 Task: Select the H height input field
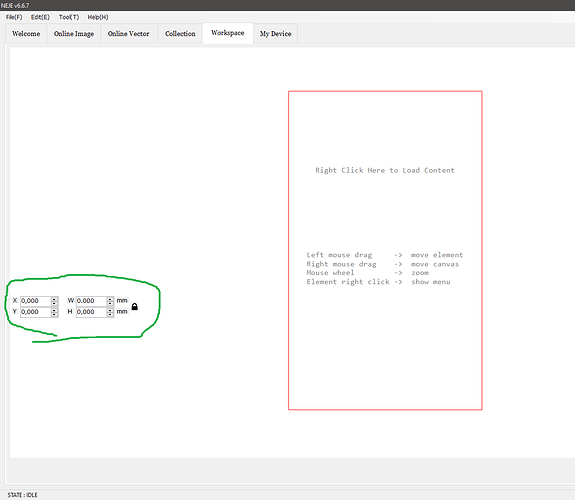coord(92,312)
